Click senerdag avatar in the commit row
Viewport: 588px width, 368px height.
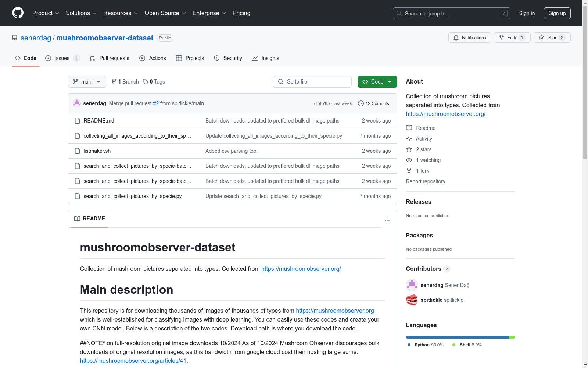77,103
